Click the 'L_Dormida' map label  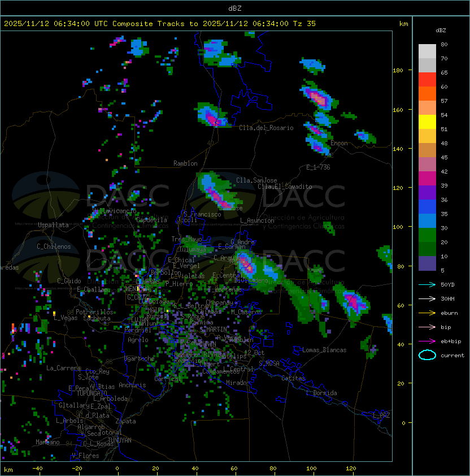click(x=321, y=393)
